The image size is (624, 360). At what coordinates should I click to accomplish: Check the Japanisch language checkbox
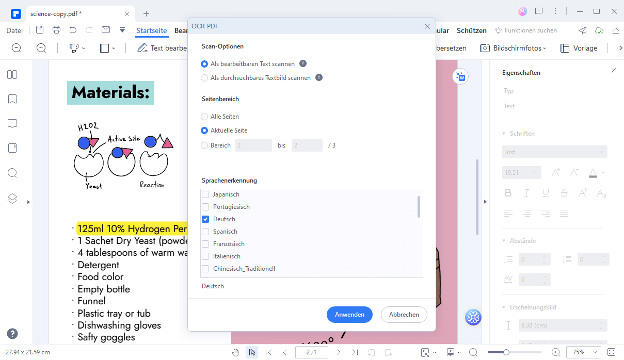pos(205,195)
